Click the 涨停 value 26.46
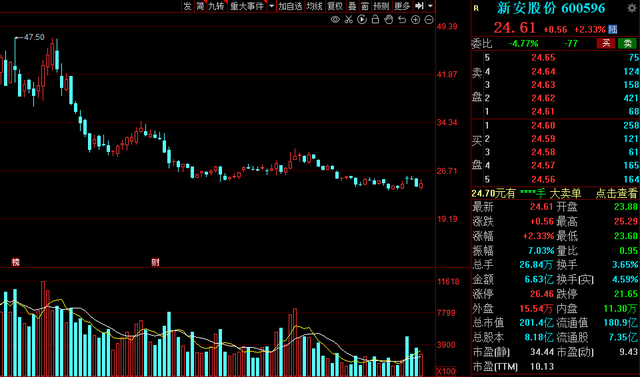640x377 pixels. tap(542, 294)
